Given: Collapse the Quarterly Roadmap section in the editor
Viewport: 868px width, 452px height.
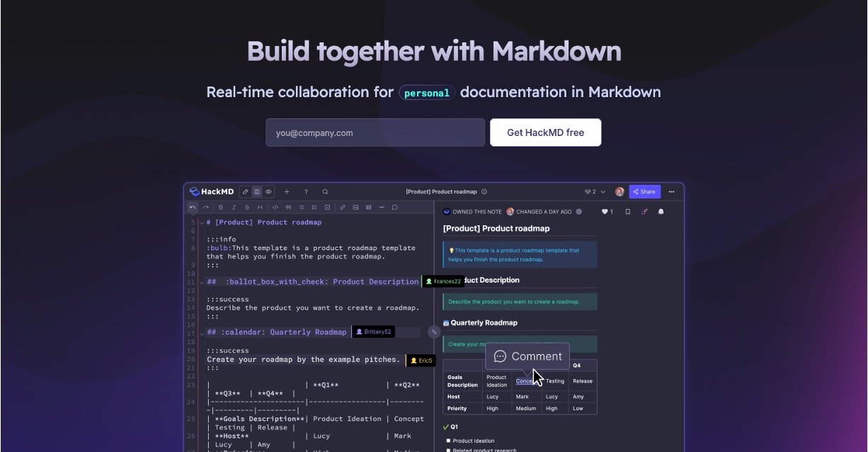Looking at the screenshot, I should point(201,332).
